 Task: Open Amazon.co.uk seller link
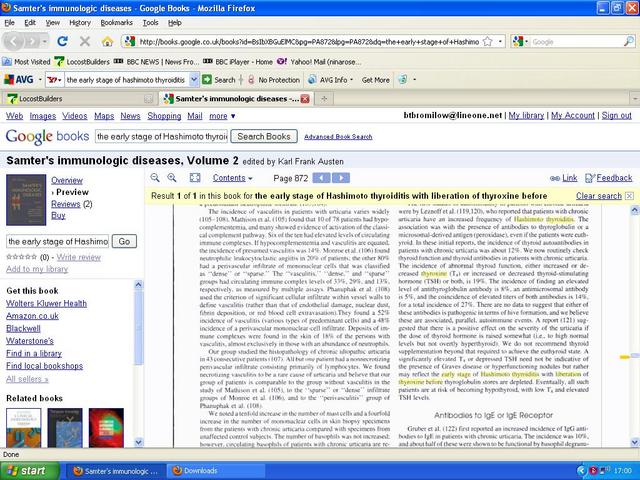click(32, 316)
